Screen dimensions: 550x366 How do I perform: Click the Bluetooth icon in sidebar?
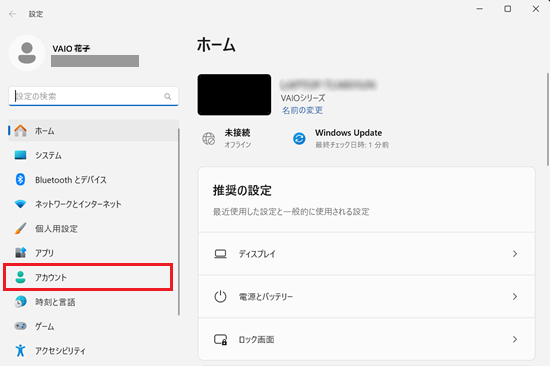click(20, 179)
